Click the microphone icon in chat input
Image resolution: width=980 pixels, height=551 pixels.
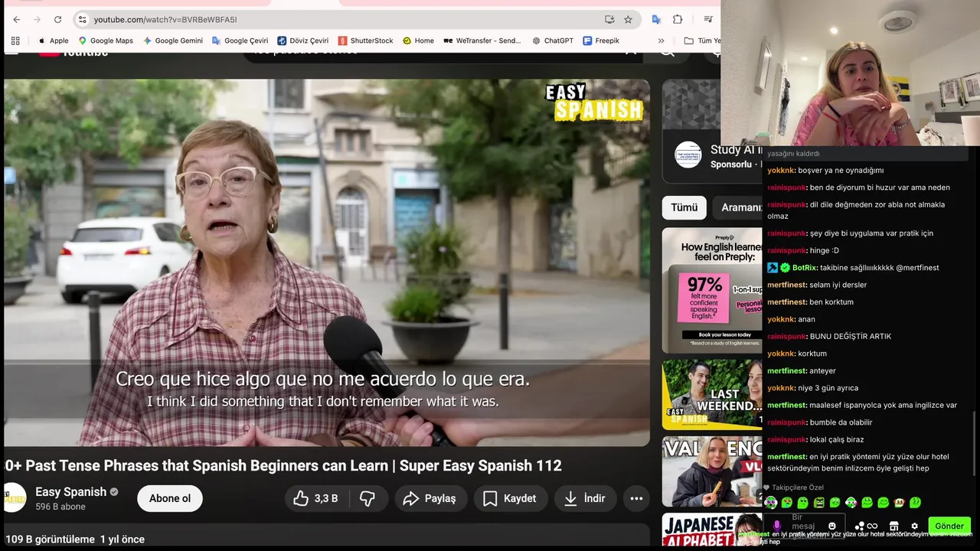point(776,526)
